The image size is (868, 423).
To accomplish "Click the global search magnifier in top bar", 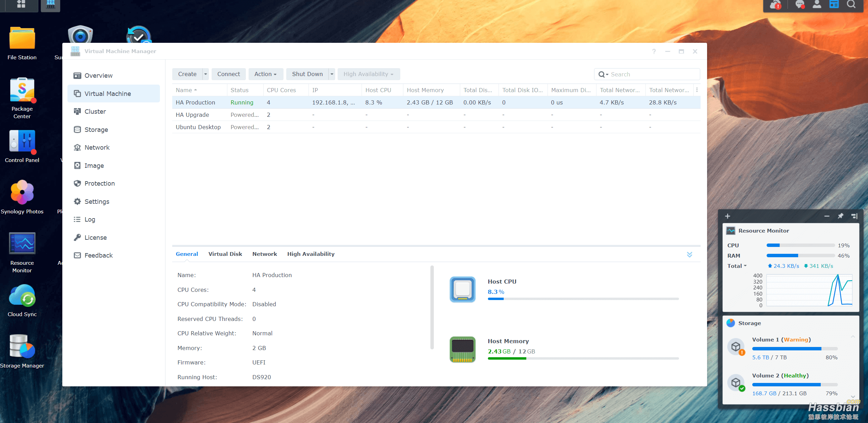I will [x=851, y=4].
